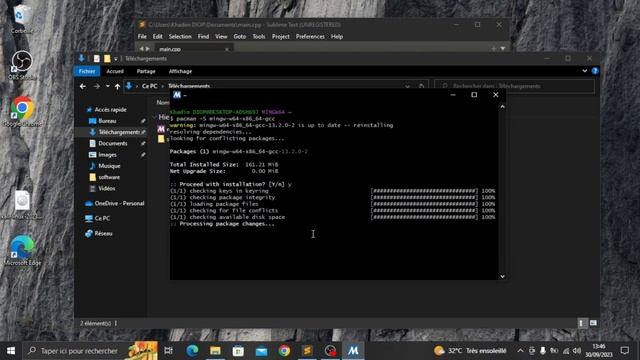The height and width of the screenshot is (360, 640).
Task: Open the Corbeille recycle bin desktop icon
Action: pyautogui.click(x=21, y=18)
